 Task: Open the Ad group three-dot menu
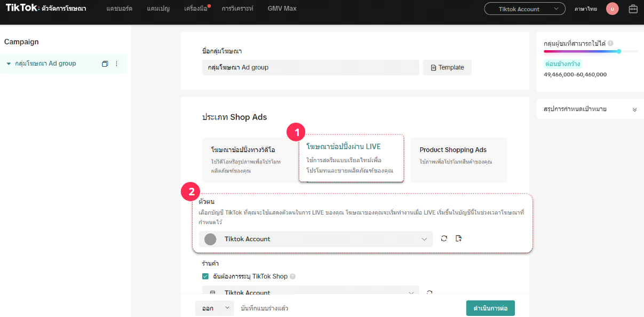tap(117, 64)
